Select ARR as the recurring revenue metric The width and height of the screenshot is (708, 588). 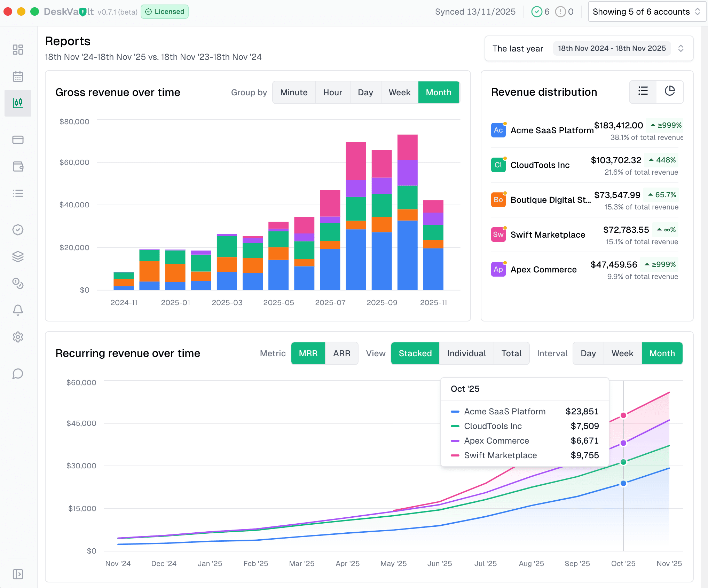(x=342, y=353)
